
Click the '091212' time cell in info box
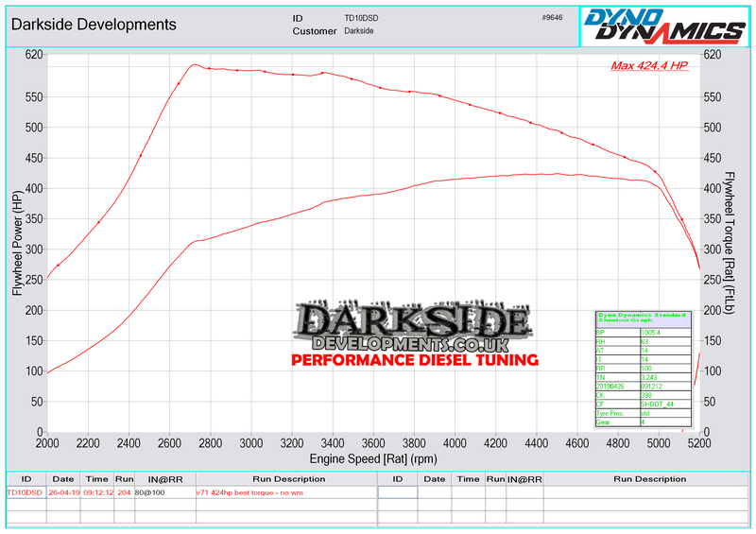tap(651, 387)
